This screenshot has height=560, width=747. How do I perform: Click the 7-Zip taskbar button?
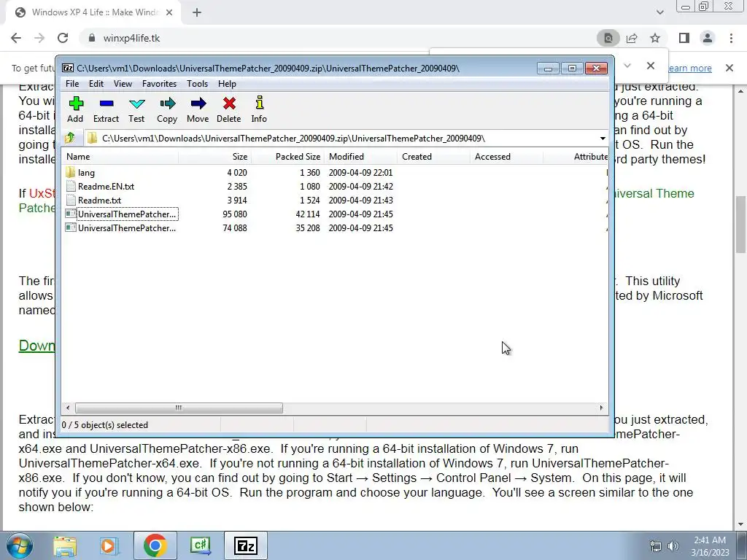[246, 545]
